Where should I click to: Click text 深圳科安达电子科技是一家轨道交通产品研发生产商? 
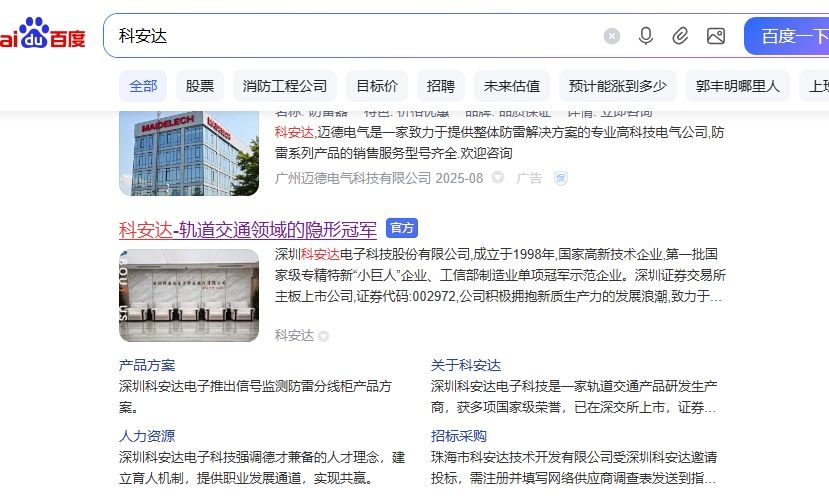(574, 397)
